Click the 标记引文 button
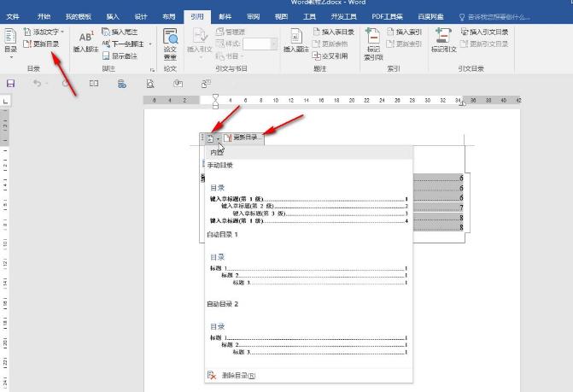Viewport: 573px width, 392px height. tap(444, 41)
